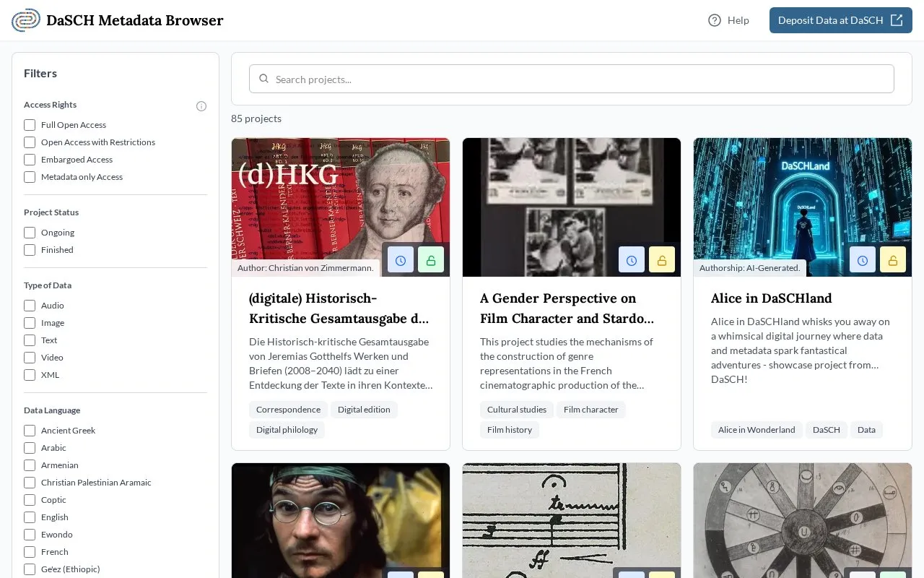Check Open Access with Restrictions filter
This screenshot has height=578, width=924.
point(30,142)
